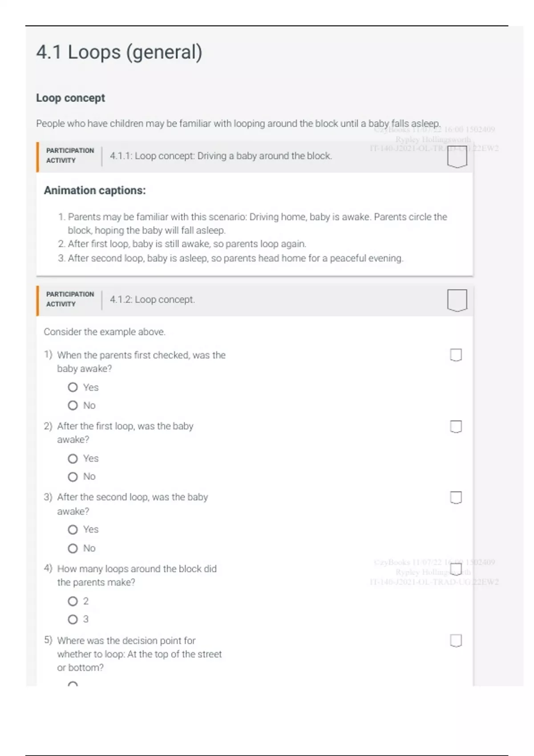Click completion badge for activity 4.1.1
Viewport: 534px width, 756px height.
(457, 157)
